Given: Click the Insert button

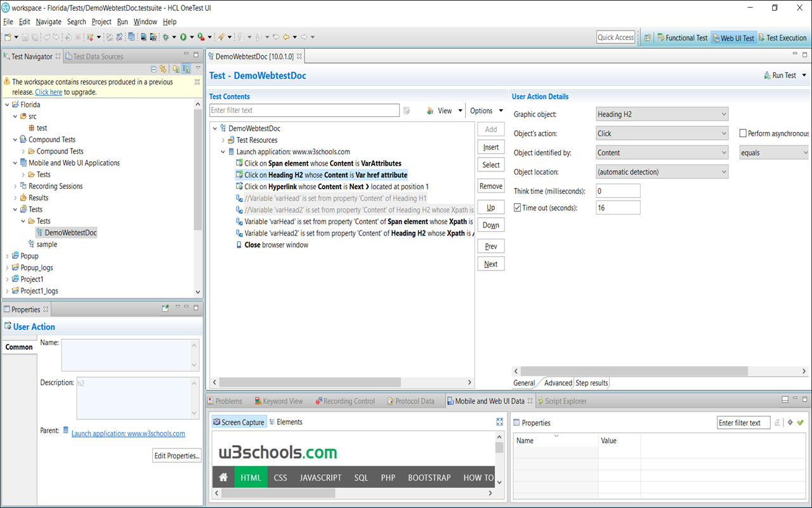Looking at the screenshot, I should click(x=491, y=147).
